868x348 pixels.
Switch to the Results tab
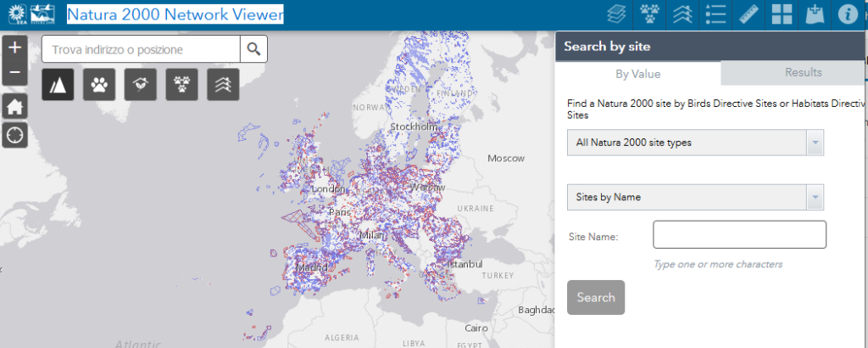click(x=804, y=73)
